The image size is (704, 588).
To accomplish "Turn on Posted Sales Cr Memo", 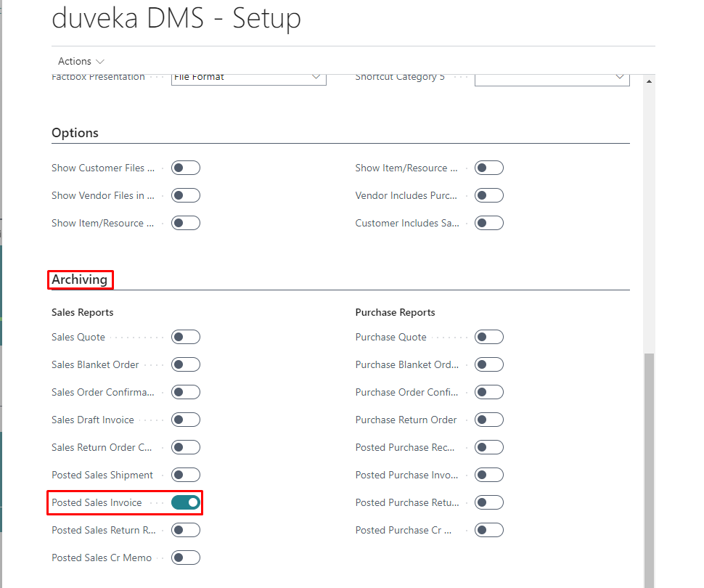I will (x=186, y=558).
